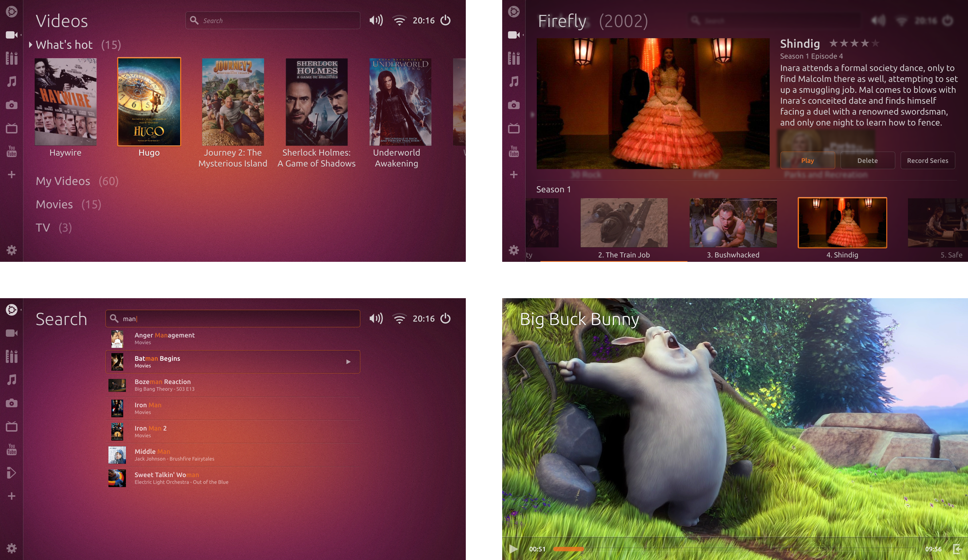Focus the Search field in Videos screen
The image size is (968, 560).
273,20
